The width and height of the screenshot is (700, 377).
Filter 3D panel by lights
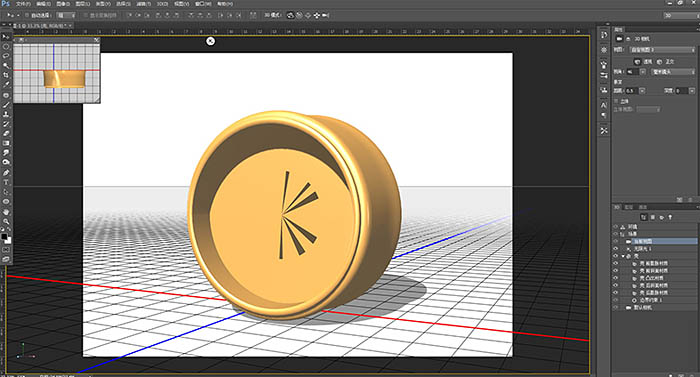[670, 218]
